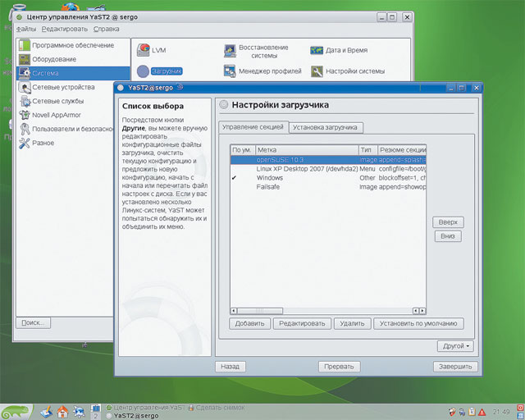525x420 pixels.
Task: Switch to Центр управления YaST taskbar entry
Action: [146, 408]
